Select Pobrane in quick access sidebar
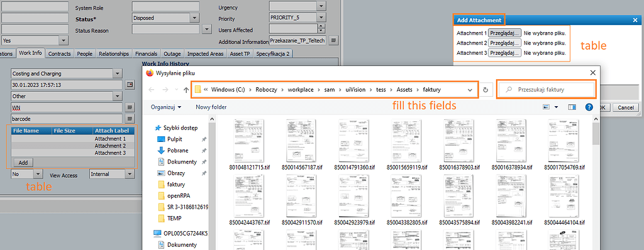The height and width of the screenshot is (250, 644). click(x=177, y=150)
